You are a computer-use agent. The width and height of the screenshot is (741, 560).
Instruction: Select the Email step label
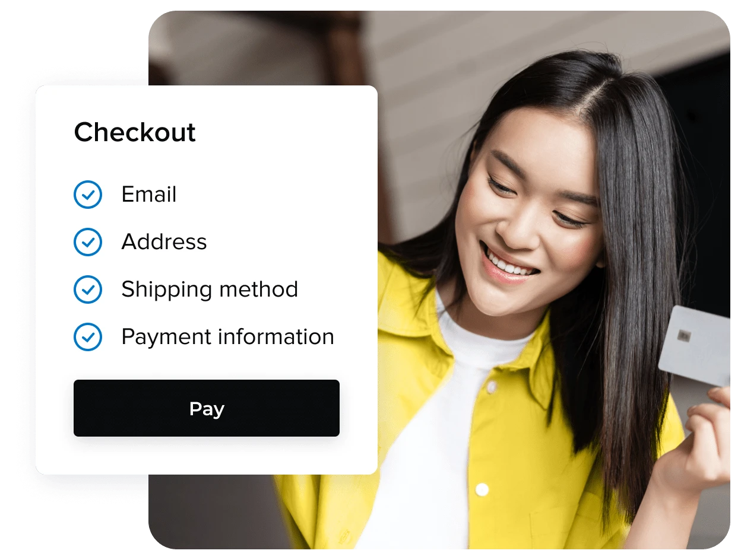tap(149, 195)
